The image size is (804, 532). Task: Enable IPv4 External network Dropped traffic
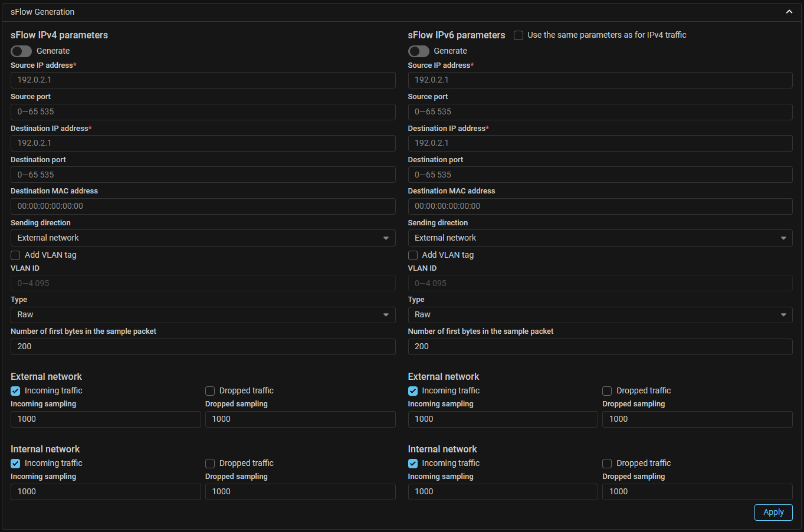click(x=210, y=391)
